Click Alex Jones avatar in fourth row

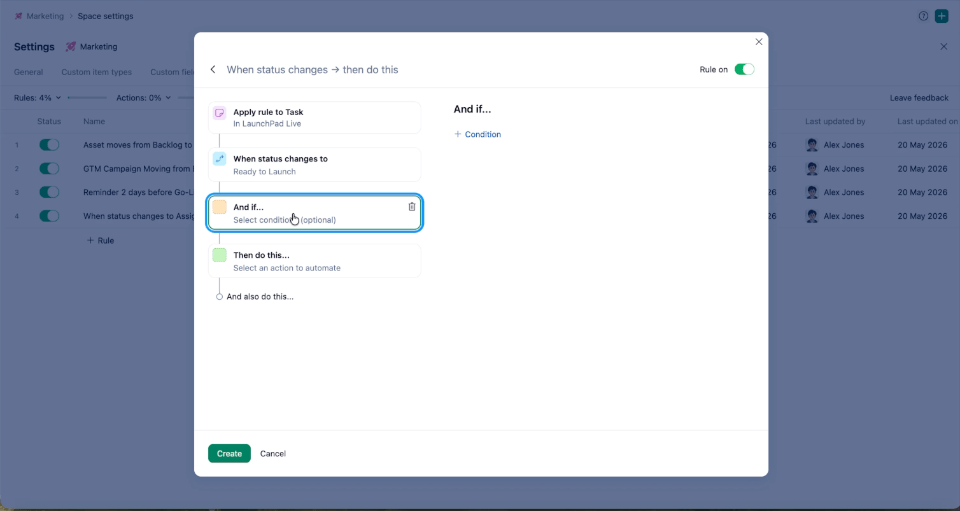(812, 216)
